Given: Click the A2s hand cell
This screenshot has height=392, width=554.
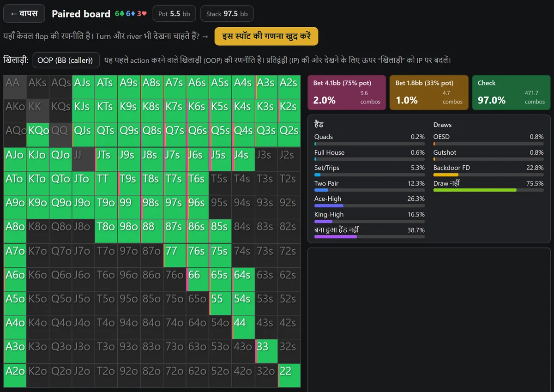Looking at the screenshot, I should (x=289, y=87).
